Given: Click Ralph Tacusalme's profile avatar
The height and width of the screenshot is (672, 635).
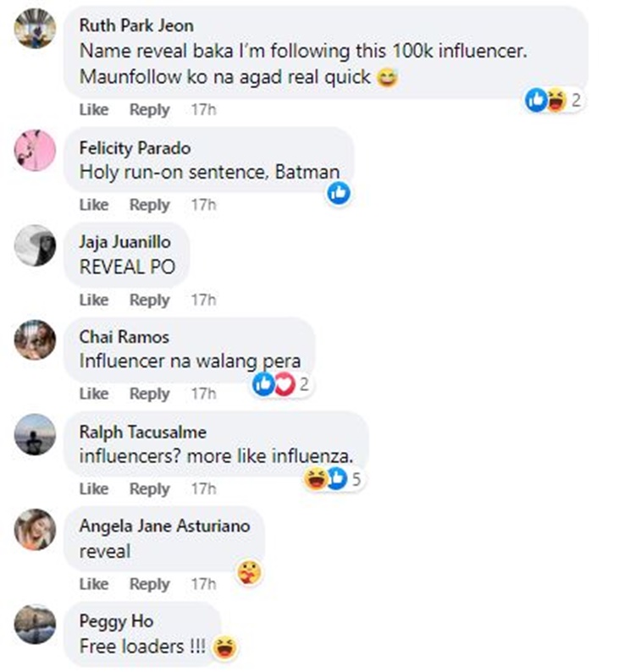Looking at the screenshot, I should 35,434.
